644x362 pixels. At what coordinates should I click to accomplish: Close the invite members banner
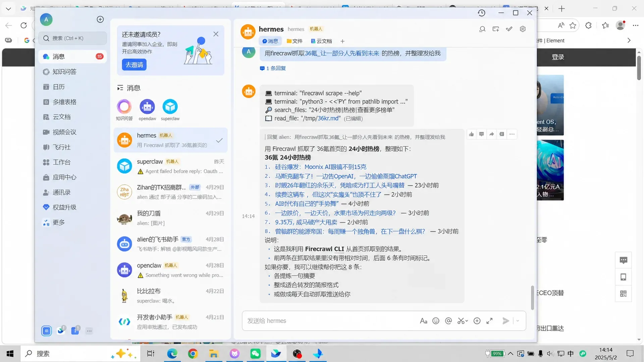[216, 34]
